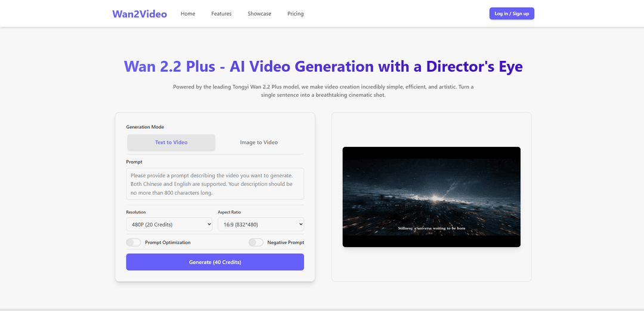This screenshot has width=644, height=311.
Task: Click the Prompt field label
Action: click(134, 162)
